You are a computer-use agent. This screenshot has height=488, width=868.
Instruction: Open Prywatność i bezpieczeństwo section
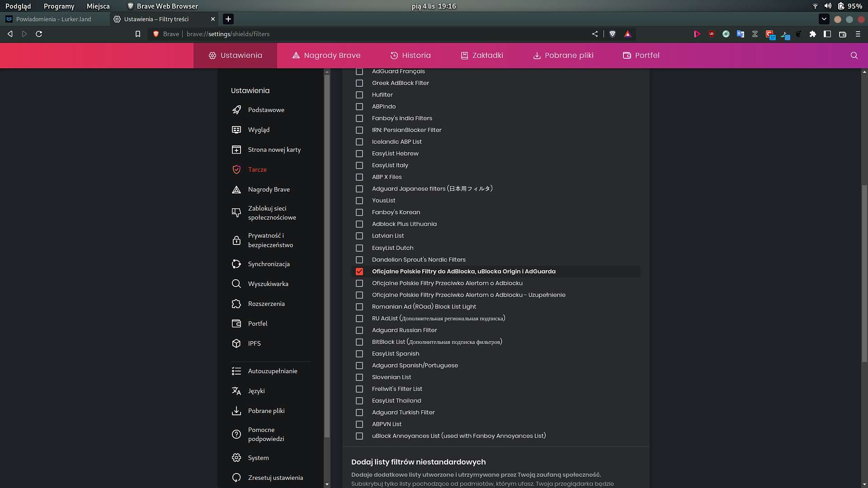point(270,240)
